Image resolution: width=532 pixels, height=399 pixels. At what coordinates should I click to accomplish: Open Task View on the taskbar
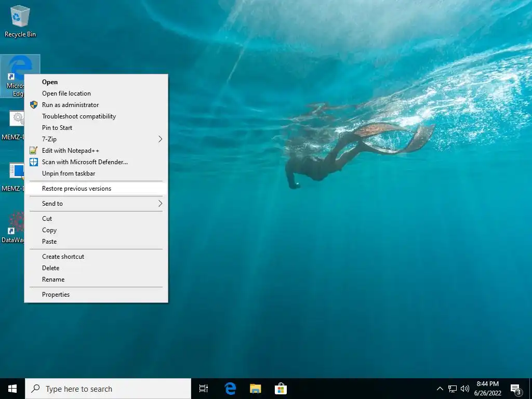point(204,389)
